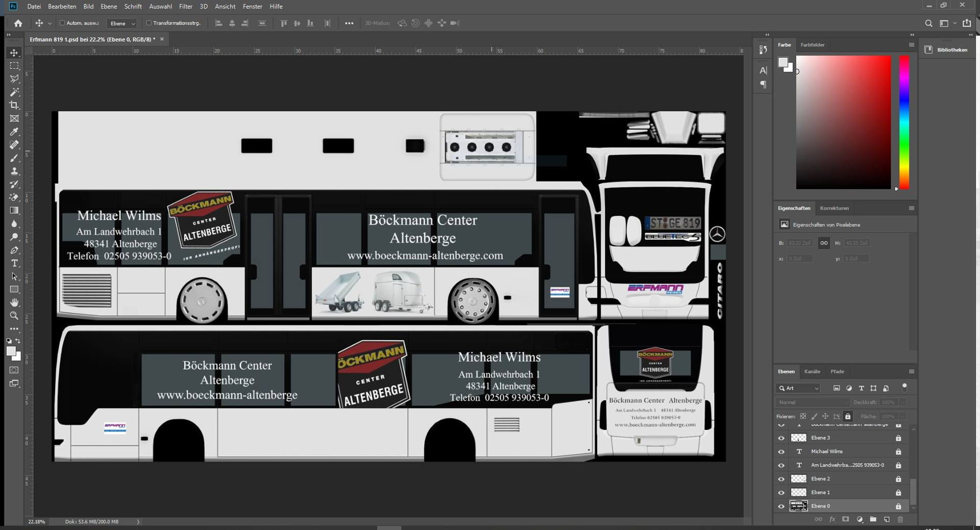Enable the Autom. ausw. checkbox
980x530 pixels.
click(62, 23)
